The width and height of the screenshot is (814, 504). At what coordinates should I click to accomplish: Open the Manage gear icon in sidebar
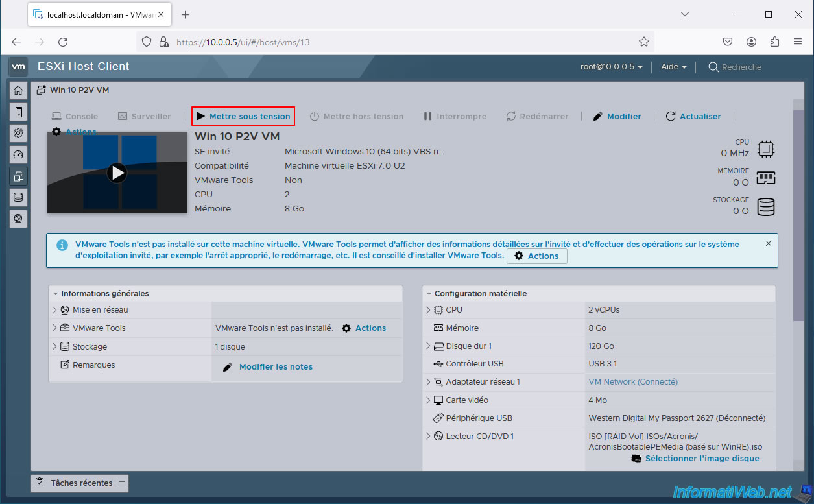(x=18, y=133)
